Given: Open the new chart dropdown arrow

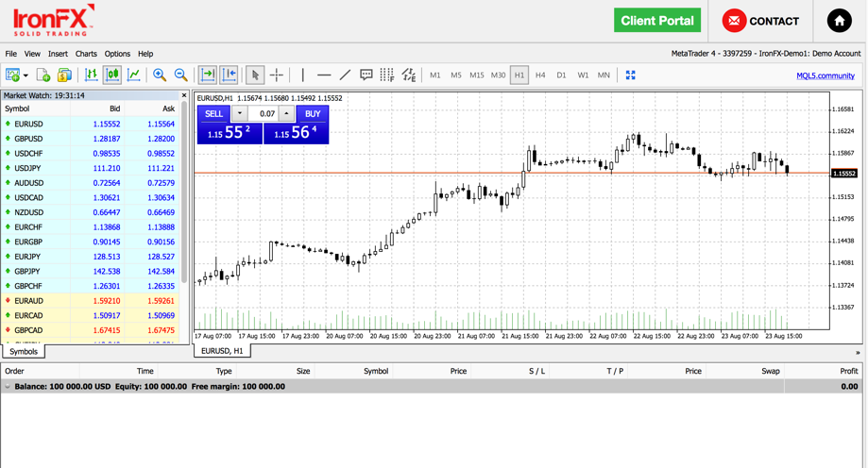Looking at the screenshot, I should (x=26, y=75).
